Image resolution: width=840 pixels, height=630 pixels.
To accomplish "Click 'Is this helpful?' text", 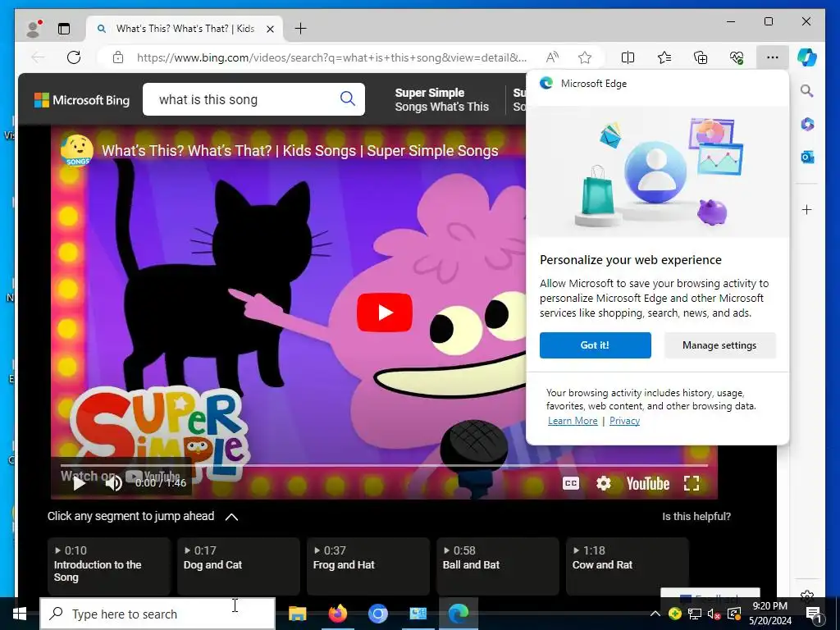I will [696, 517].
